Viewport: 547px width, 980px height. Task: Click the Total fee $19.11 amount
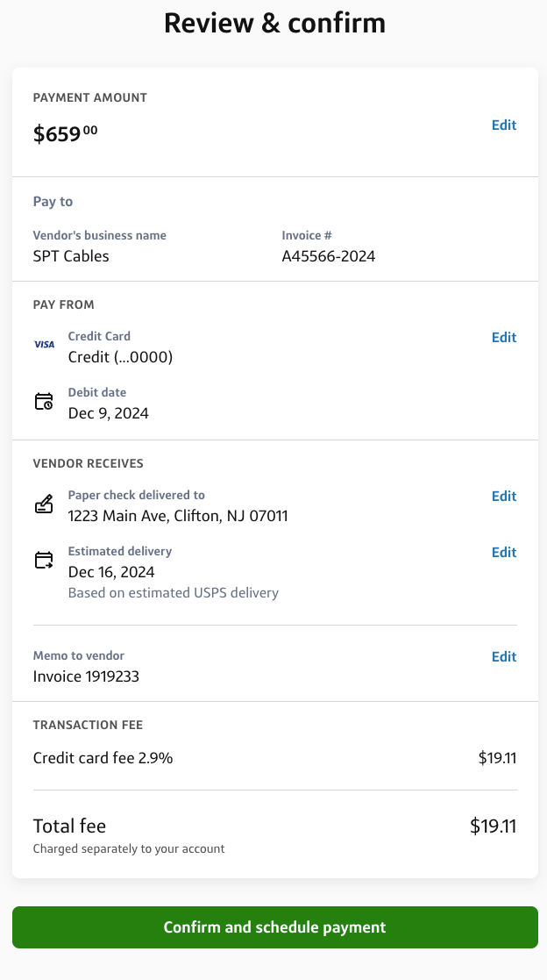493,826
